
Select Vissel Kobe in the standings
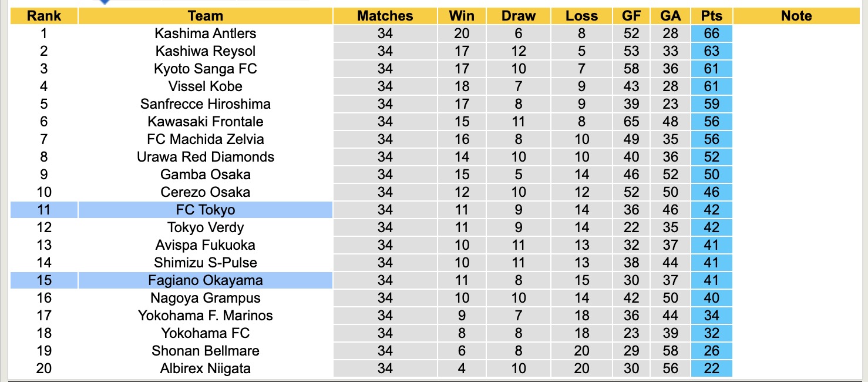(x=206, y=86)
